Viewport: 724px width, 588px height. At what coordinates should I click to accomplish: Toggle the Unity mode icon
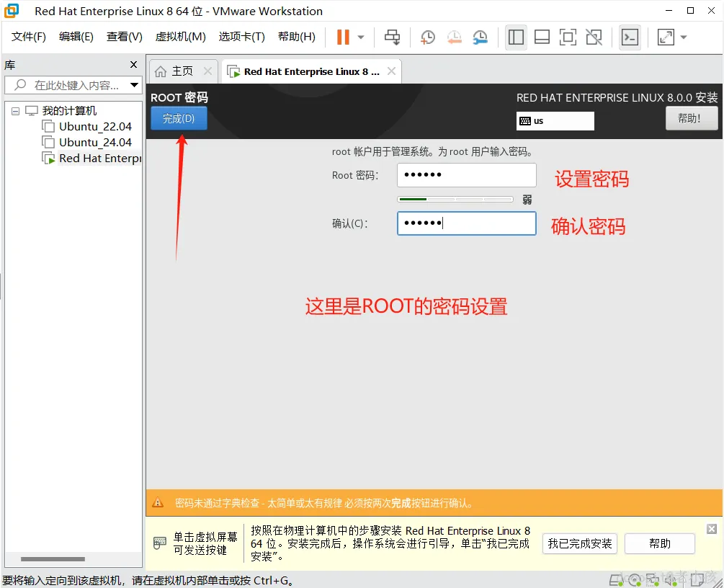(594, 37)
